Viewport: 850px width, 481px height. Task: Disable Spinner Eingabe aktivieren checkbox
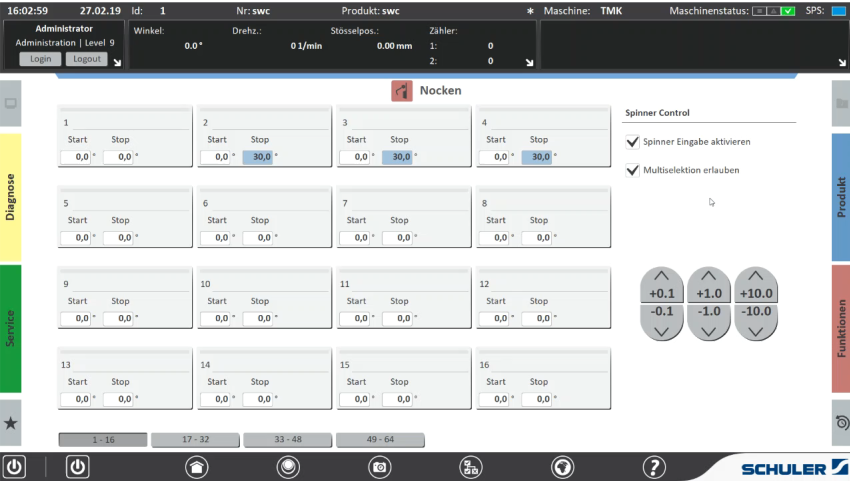[x=632, y=142]
